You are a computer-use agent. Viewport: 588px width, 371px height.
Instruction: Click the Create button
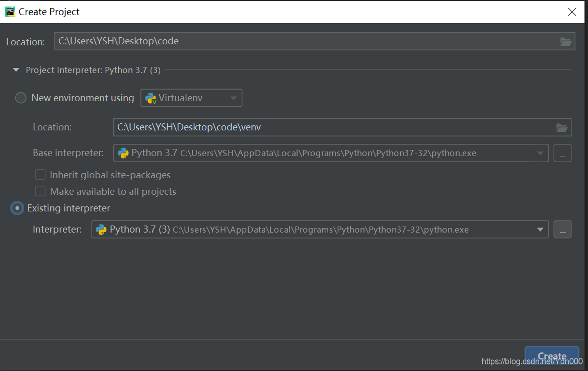(552, 356)
